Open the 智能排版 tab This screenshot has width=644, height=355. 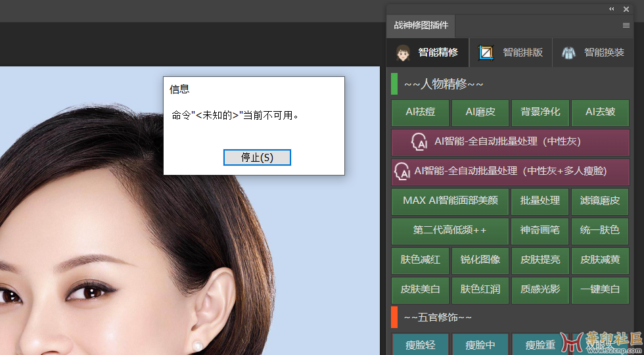511,53
